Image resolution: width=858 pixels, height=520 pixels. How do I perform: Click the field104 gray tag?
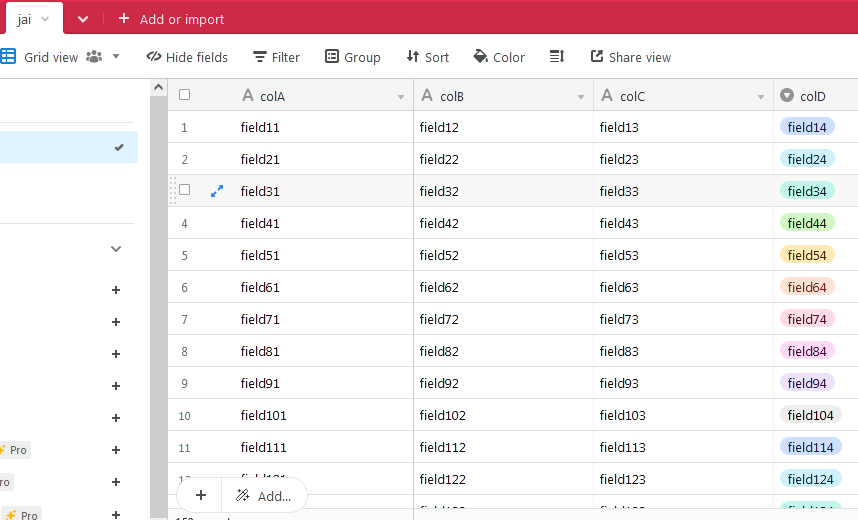point(810,415)
